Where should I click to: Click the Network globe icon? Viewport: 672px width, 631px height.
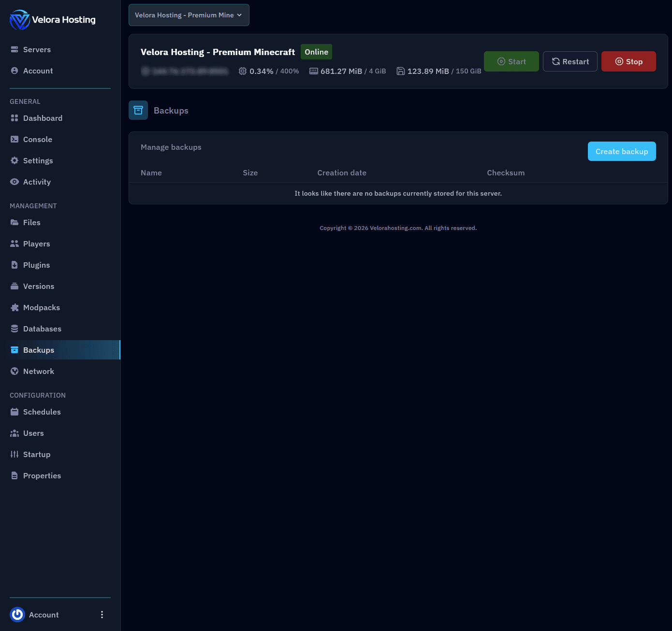point(15,371)
